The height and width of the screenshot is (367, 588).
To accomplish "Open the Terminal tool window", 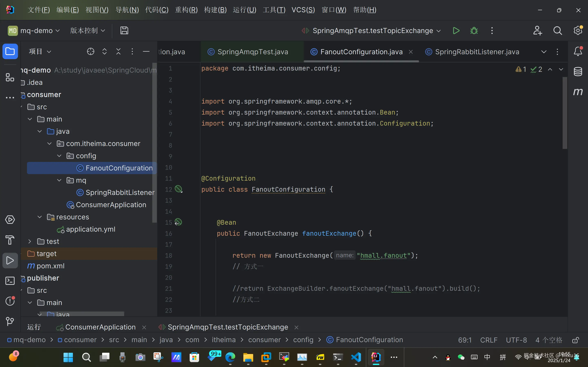I will click(x=10, y=281).
